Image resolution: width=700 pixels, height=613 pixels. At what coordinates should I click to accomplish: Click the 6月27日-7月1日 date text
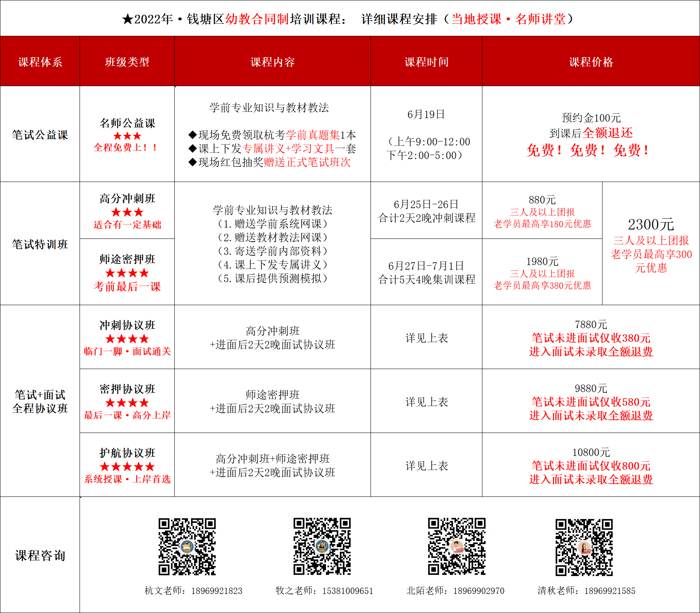click(x=426, y=266)
